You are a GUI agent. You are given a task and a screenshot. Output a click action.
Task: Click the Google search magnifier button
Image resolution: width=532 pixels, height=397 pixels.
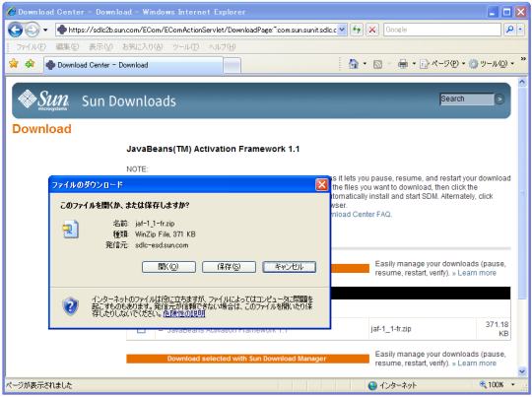(x=509, y=30)
